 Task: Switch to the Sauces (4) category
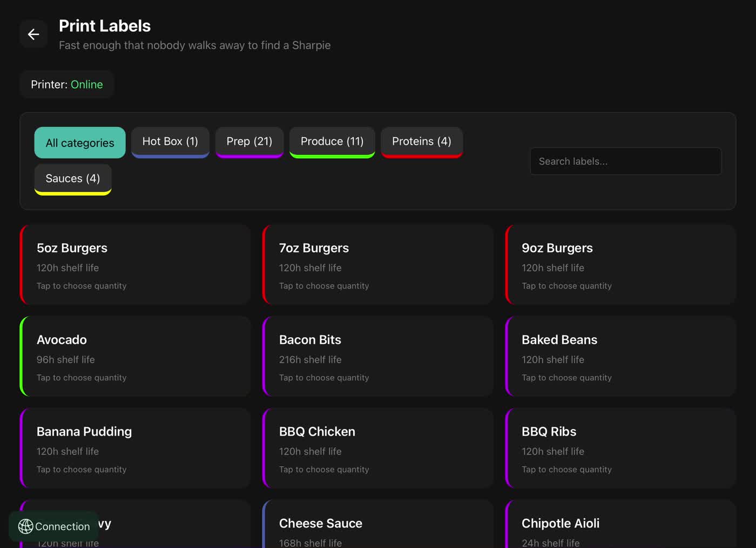click(73, 179)
